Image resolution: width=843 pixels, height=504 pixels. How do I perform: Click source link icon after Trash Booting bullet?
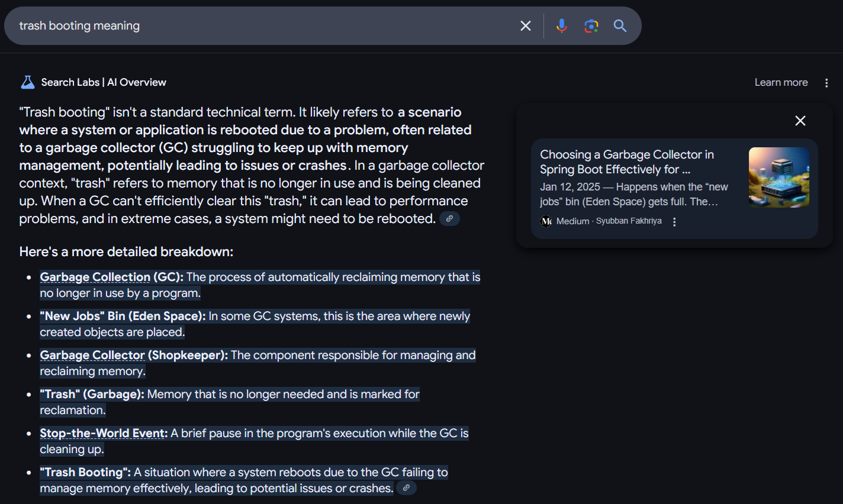[406, 488]
